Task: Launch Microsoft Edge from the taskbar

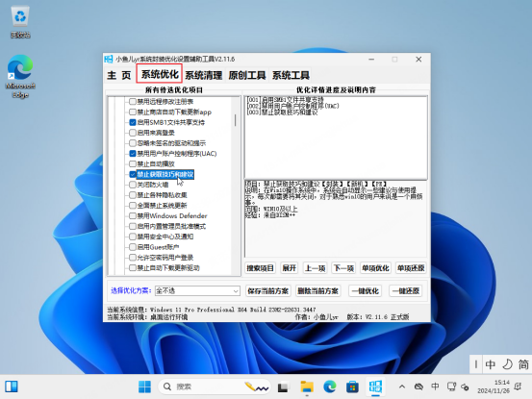Action: (x=330, y=387)
